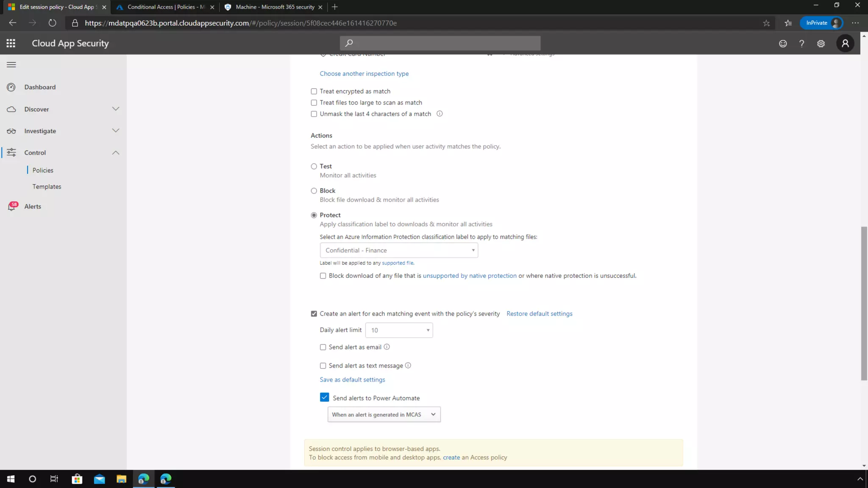Viewport: 868px width, 488px height.
Task: Open the help question mark icon
Action: (x=801, y=44)
